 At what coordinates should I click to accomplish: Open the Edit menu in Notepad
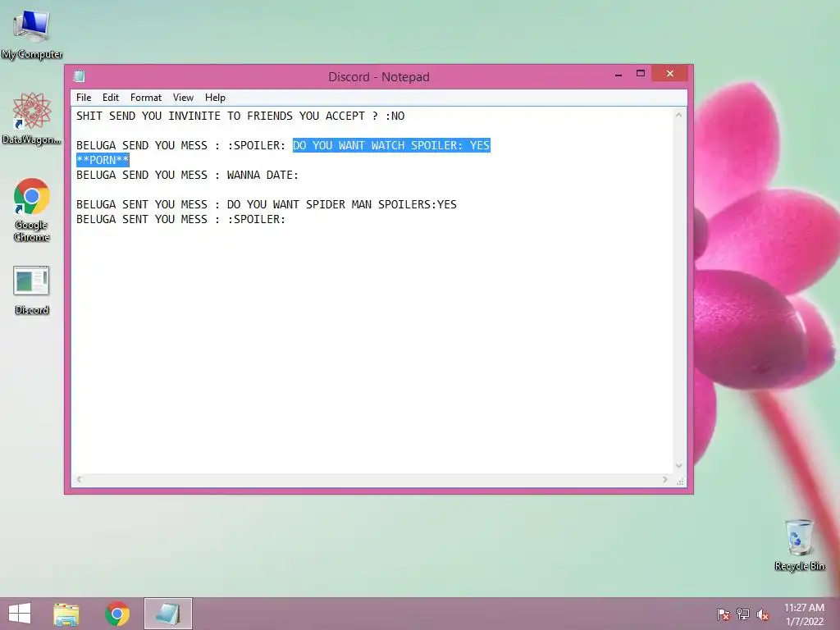[111, 98]
